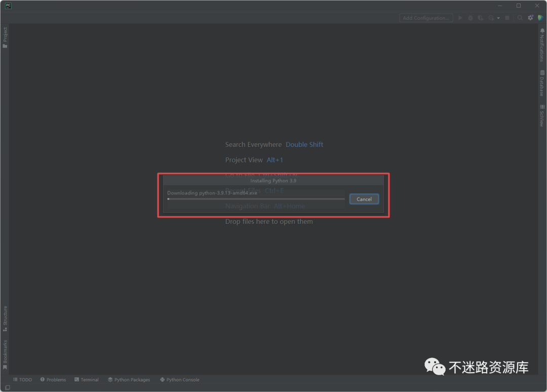The width and height of the screenshot is (547, 392).
Task: Click the tool windows toggle icon in status bar
Action: 7,387
